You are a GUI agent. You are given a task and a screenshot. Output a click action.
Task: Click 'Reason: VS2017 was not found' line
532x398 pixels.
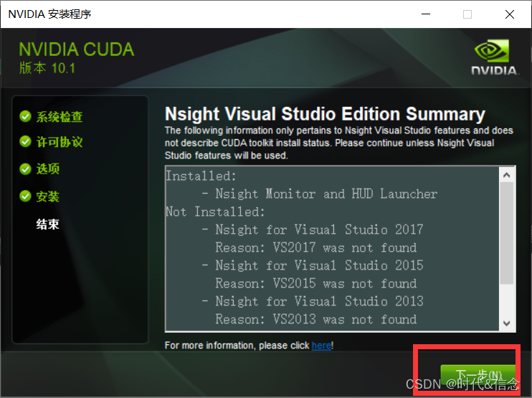point(315,247)
